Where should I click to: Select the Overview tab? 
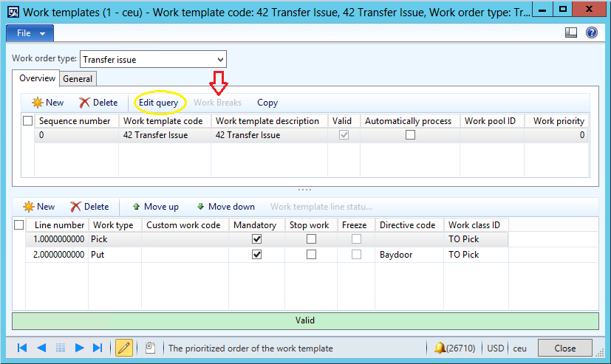tap(37, 79)
